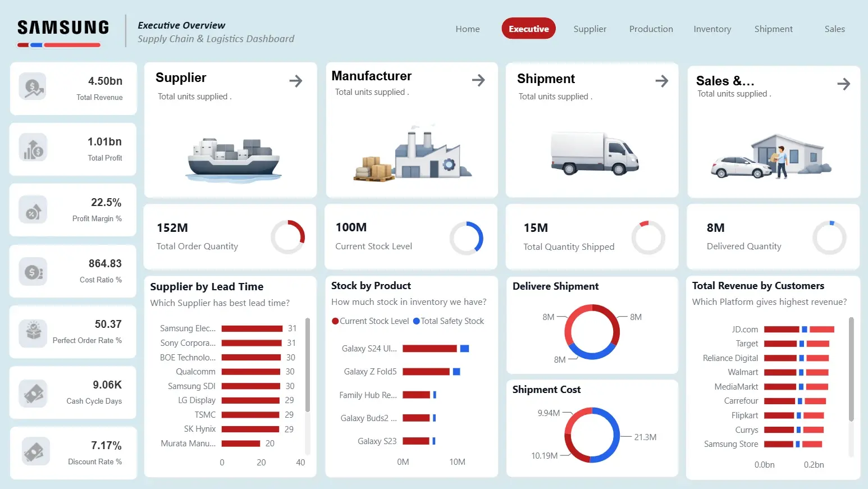
Task: Select Galaxy Z Fold5 stock bar
Action: point(426,372)
